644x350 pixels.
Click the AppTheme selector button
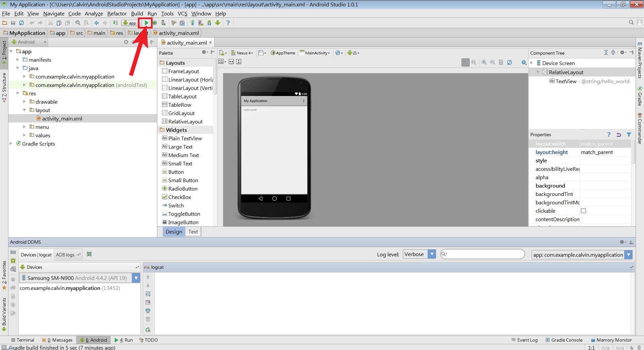click(283, 53)
